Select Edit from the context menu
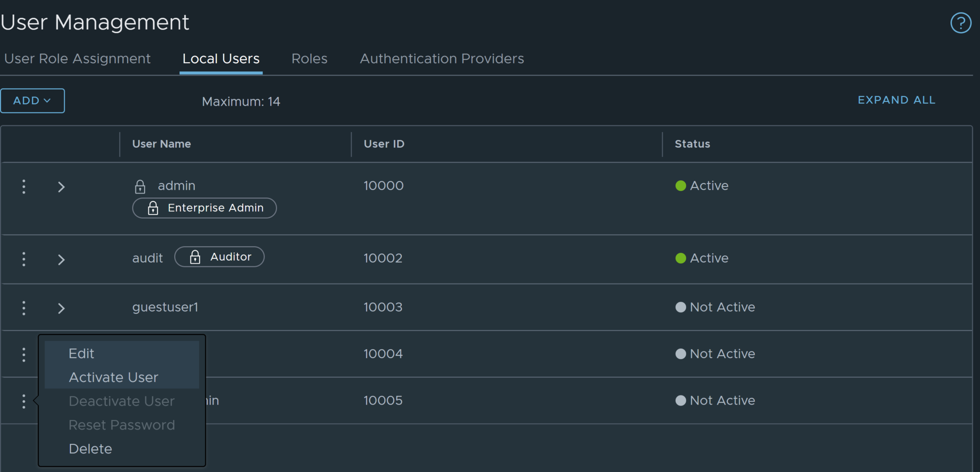 click(x=81, y=353)
